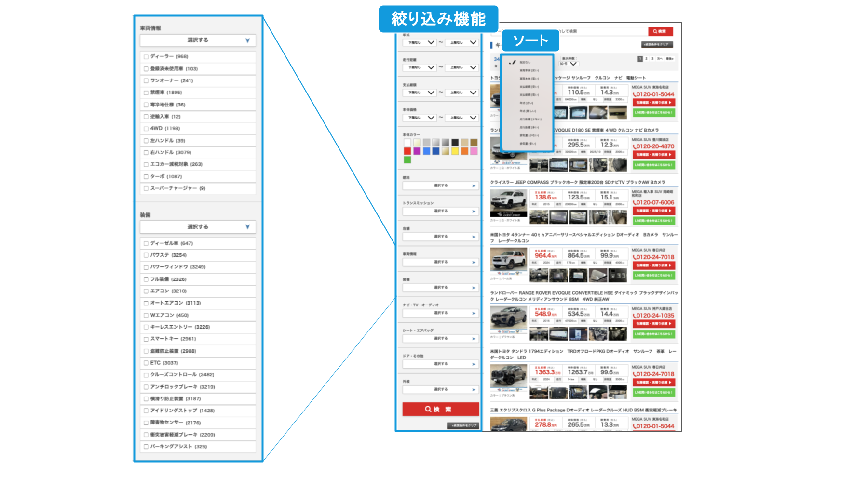
Task: Open the 表示件数 30件 dropdown
Action: 568,64
